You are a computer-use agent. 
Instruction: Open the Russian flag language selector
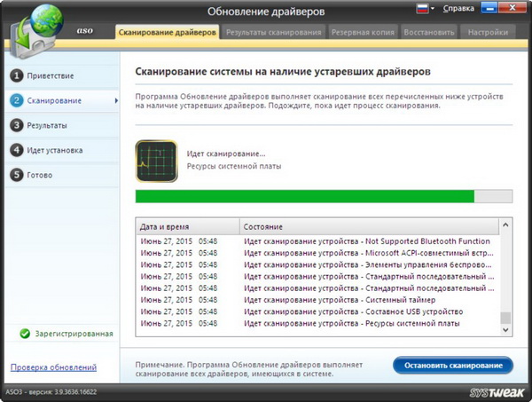point(425,9)
